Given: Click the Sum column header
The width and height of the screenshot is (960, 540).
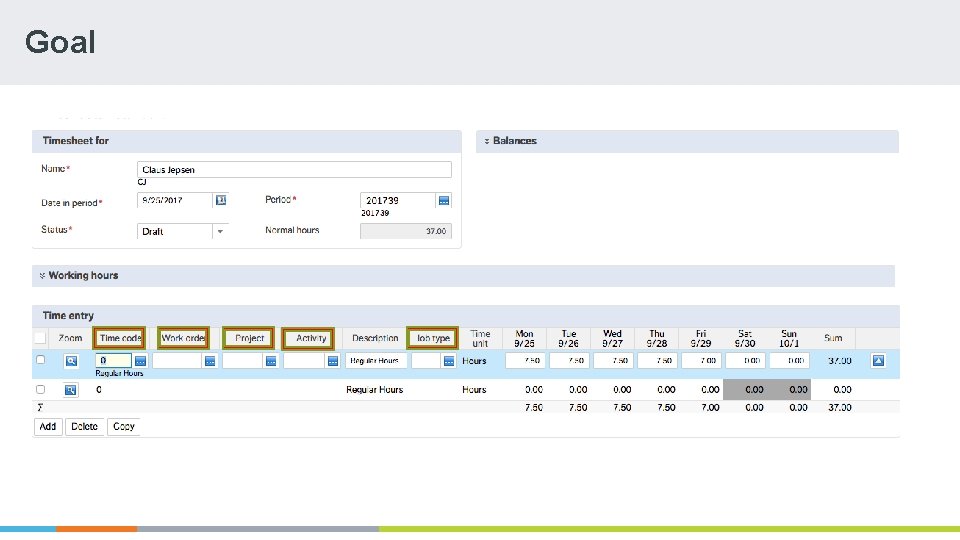Looking at the screenshot, I should pyautogui.click(x=833, y=338).
